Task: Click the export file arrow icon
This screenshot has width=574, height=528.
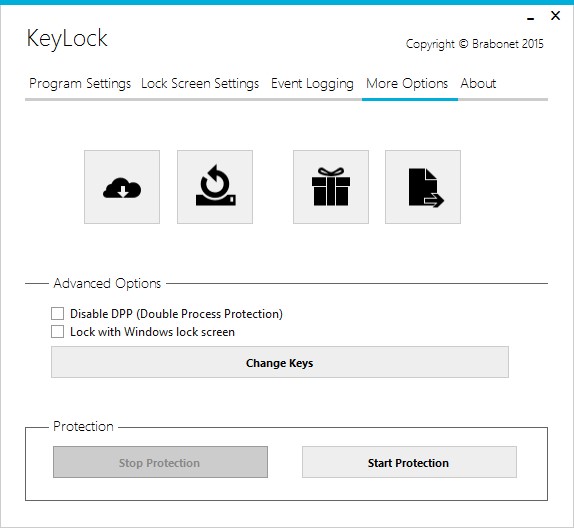Action: 423,187
